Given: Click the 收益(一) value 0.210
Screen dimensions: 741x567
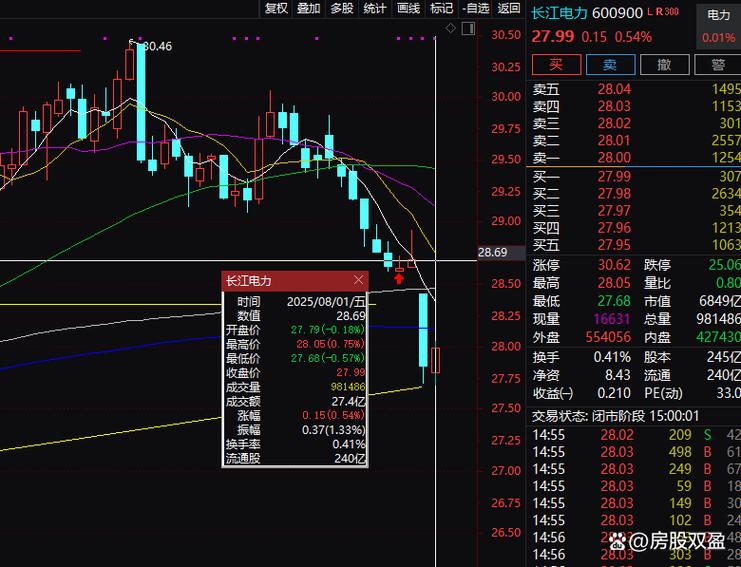Looking at the screenshot, I should click(x=614, y=393).
